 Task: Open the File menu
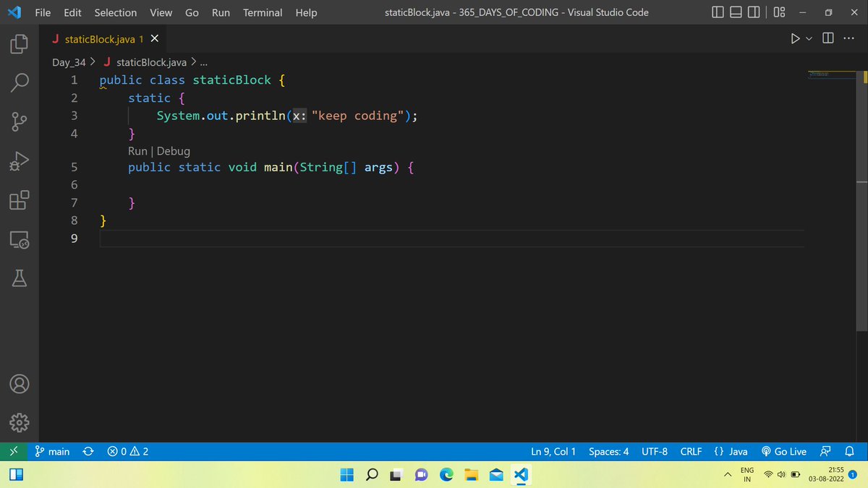click(43, 12)
